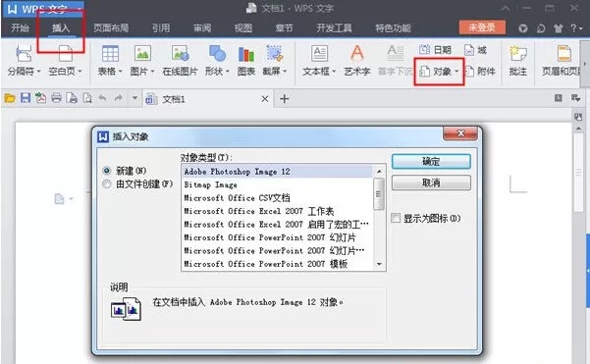
Task: Click the 未登录 login button
Action: [482, 27]
